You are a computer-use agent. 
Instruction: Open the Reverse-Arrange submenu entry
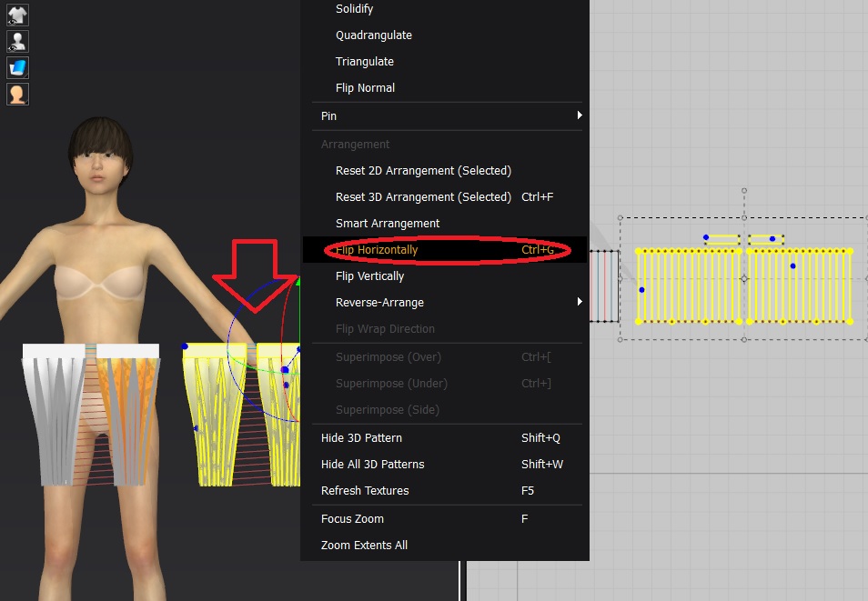(x=446, y=302)
